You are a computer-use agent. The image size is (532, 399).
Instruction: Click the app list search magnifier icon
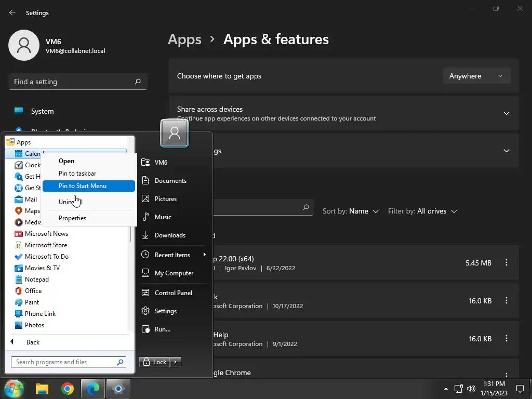[306, 207]
